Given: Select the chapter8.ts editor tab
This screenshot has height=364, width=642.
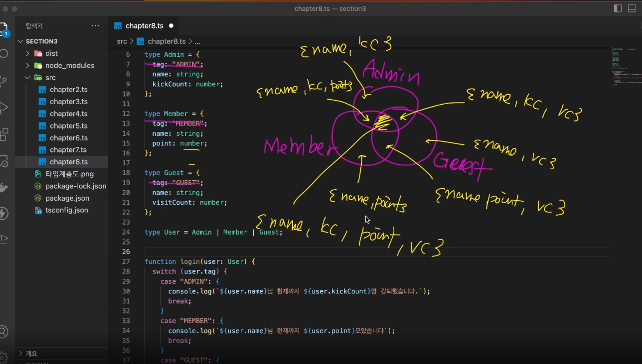Looking at the screenshot, I should [144, 25].
